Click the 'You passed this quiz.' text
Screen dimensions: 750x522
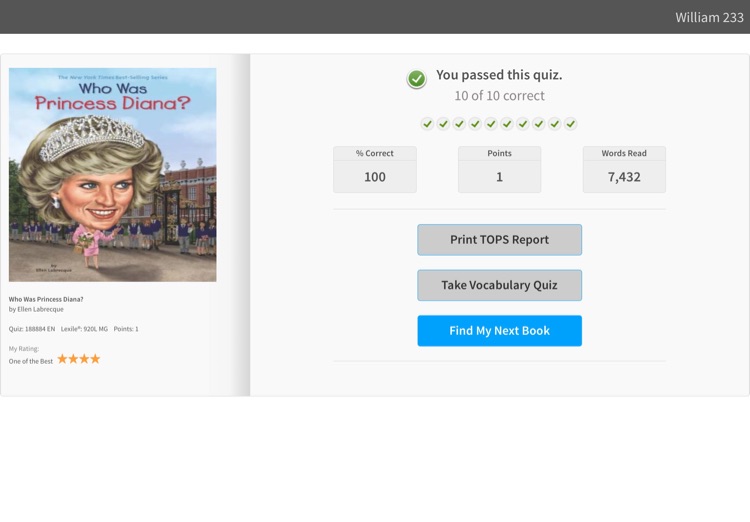tap(499, 75)
